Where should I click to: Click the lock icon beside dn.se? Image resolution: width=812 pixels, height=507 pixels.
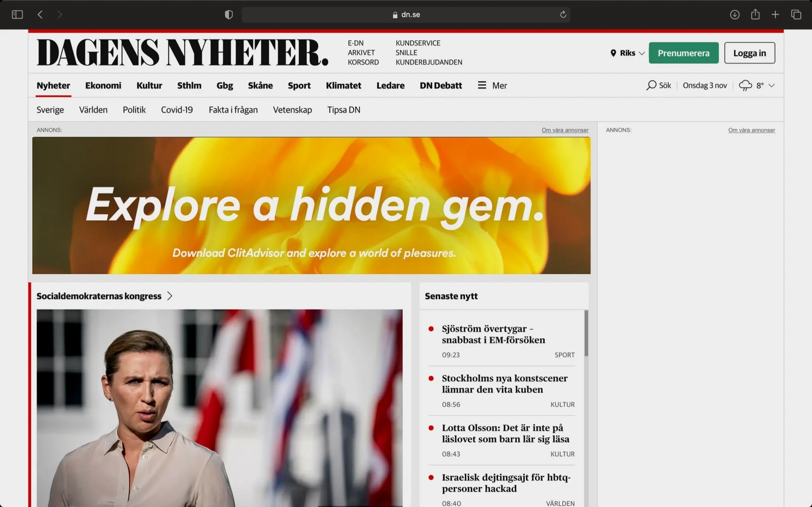coord(395,15)
